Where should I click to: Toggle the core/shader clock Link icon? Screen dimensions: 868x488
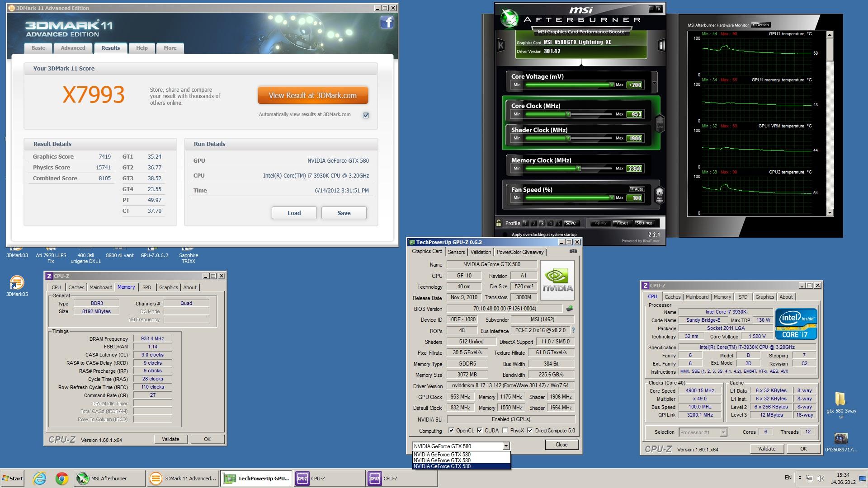pyautogui.click(x=660, y=123)
